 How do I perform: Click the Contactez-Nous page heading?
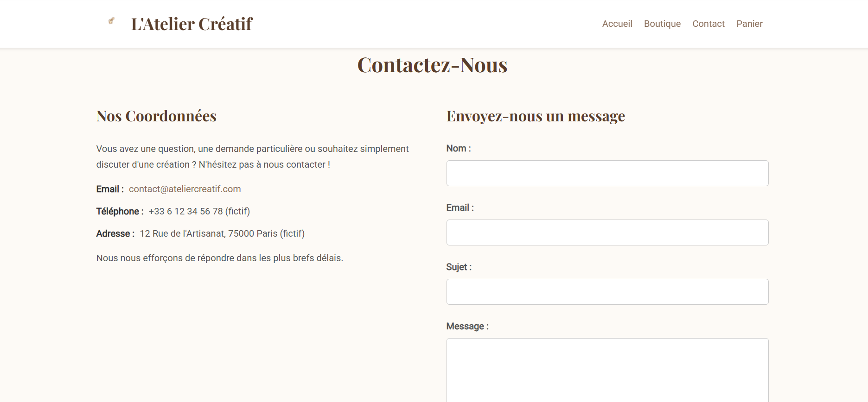433,65
